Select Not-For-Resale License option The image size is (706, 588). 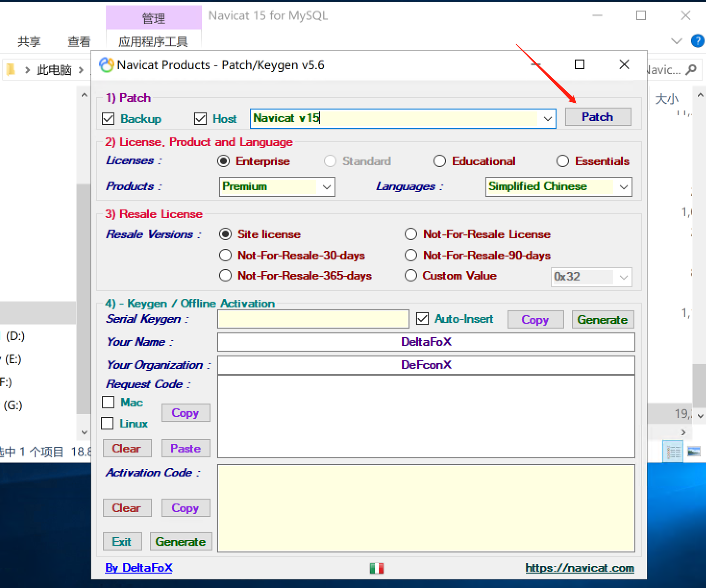click(x=411, y=234)
